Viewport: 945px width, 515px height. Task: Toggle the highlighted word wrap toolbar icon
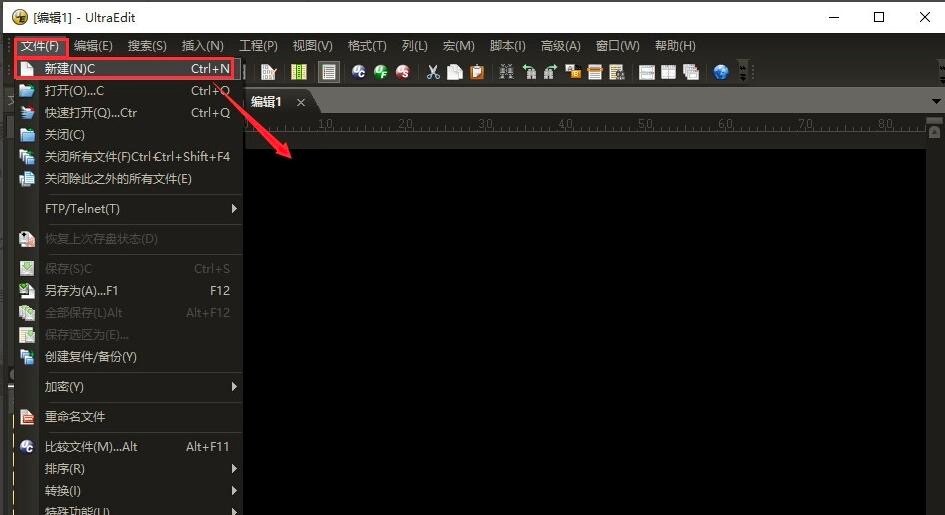coord(328,72)
